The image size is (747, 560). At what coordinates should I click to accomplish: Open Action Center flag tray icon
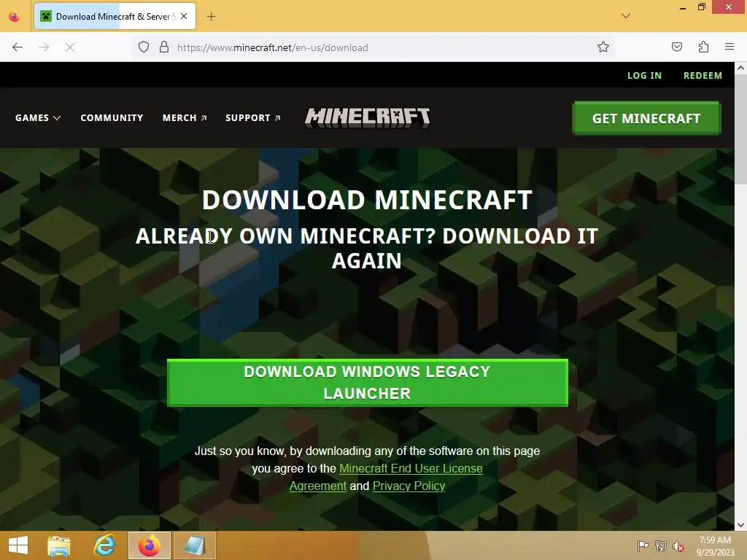[x=643, y=545]
